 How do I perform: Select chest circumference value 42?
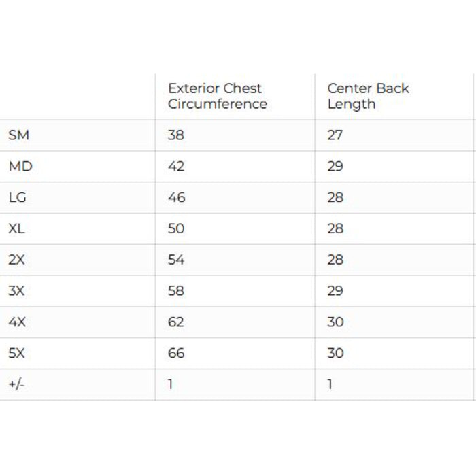[x=176, y=167]
